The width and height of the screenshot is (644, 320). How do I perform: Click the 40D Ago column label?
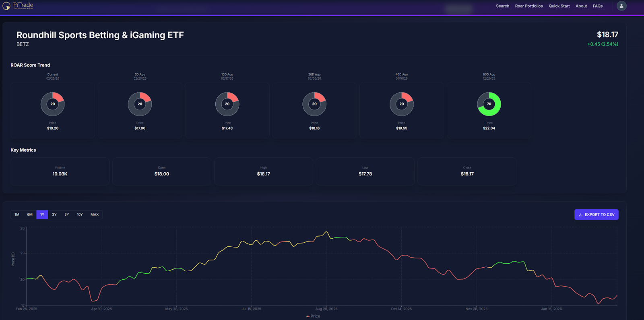(402, 74)
